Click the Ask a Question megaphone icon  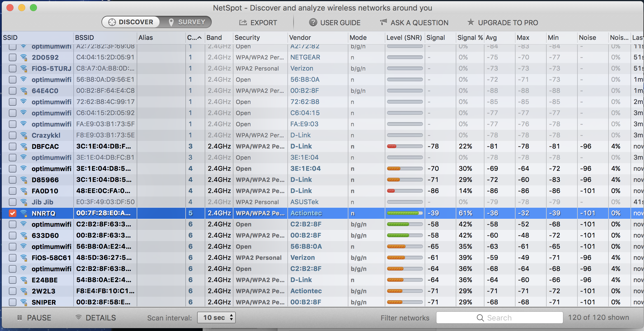point(383,22)
